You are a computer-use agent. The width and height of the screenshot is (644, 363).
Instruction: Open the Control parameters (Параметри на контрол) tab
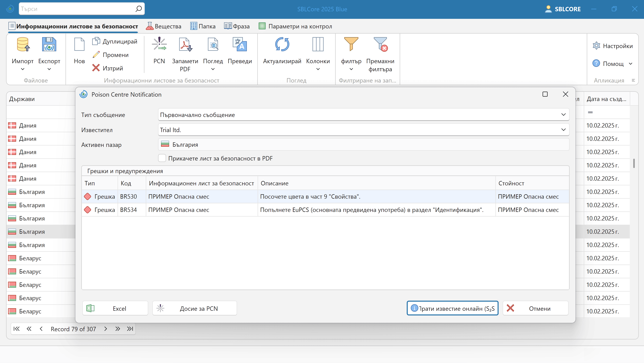click(x=296, y=26)
